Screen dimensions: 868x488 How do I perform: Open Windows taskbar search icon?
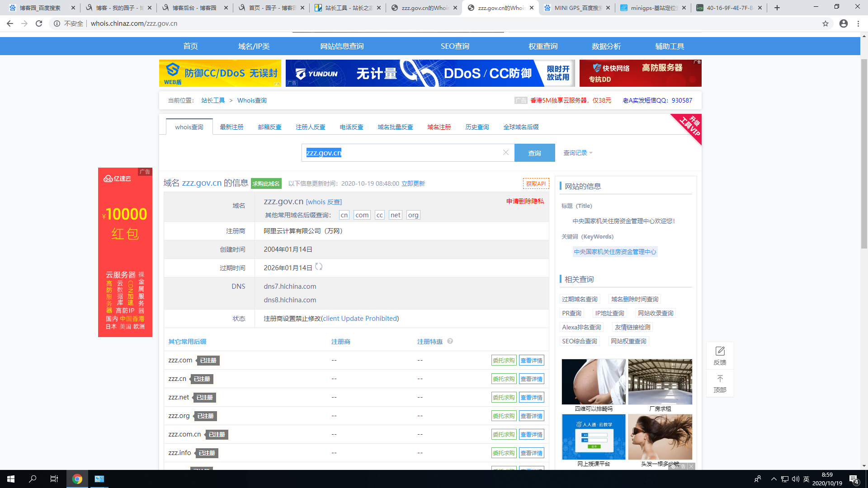point(33,479)
